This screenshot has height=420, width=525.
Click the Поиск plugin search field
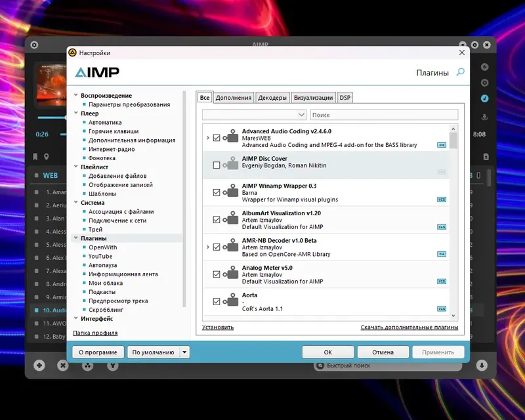click(384, 115)
